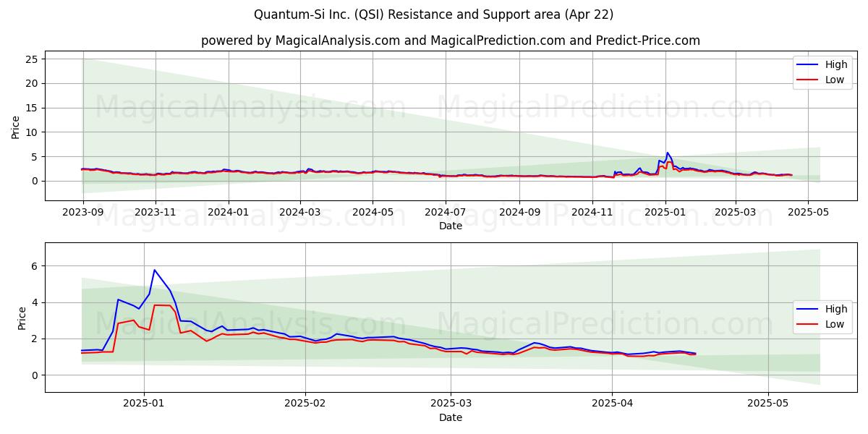Click the '15' y-axis tick on the top chart
The height and width of the screenshot is (434, 868).
32,108
